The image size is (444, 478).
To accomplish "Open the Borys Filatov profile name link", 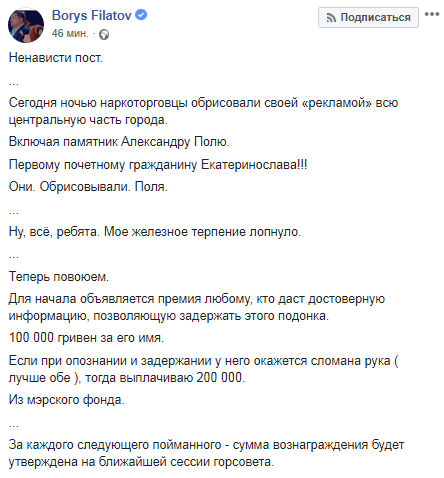I will point(92,16).
